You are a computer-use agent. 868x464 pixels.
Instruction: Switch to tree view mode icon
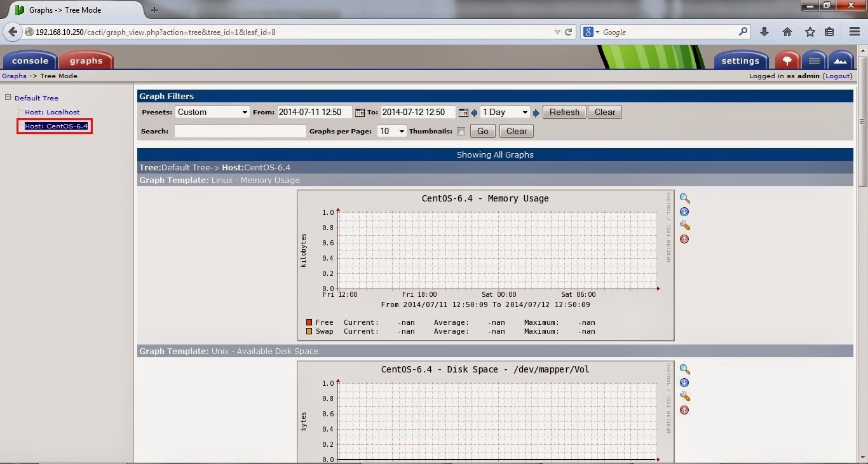787,60
